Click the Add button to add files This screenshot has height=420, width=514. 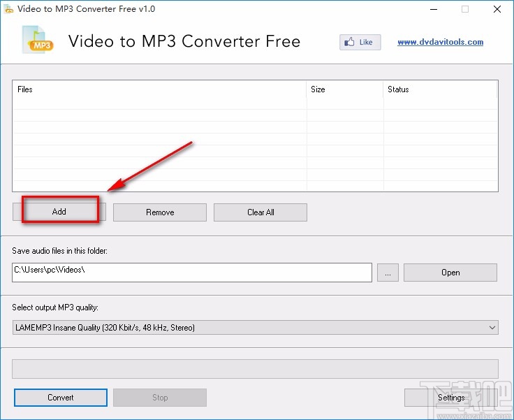[59, 212]
